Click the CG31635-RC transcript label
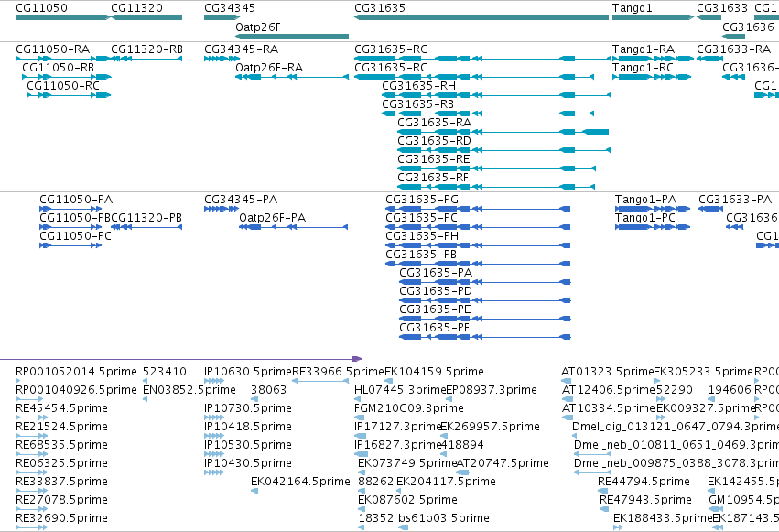 click(x=391, y=68)
